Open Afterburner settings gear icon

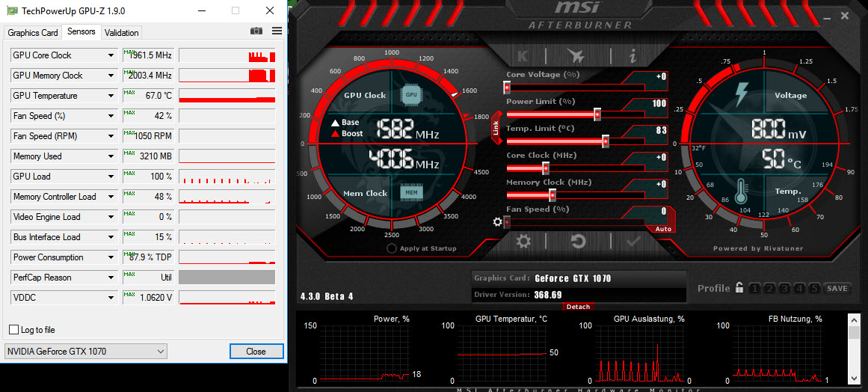(523, 242)
